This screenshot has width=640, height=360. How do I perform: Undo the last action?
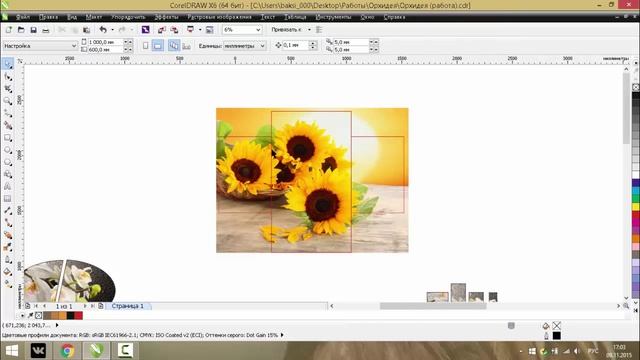tap(103, 30)
